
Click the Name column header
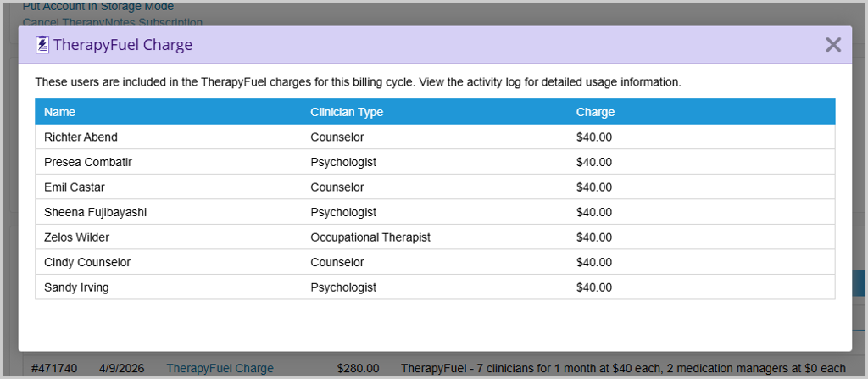click(59, 112)
